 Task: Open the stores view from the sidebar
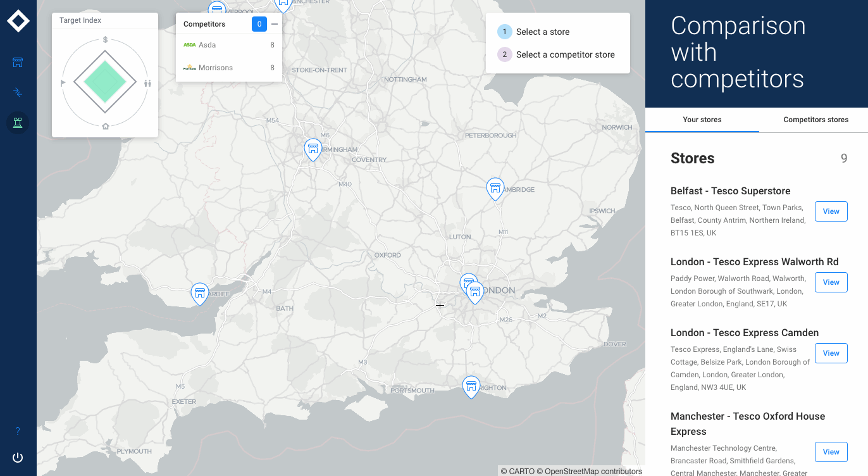(x=18, y=62)
